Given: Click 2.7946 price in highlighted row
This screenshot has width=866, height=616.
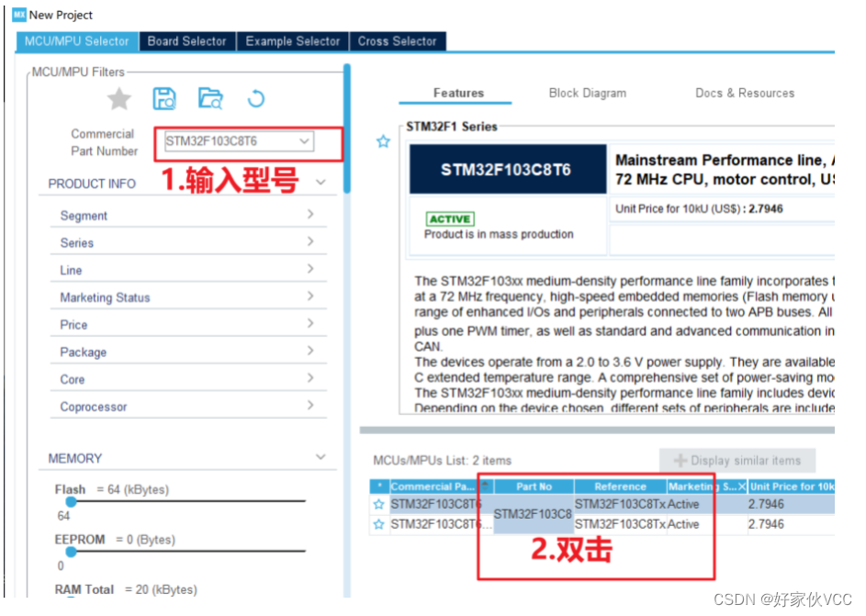Looking at the screenshot, I should click(x=766, y=504).
